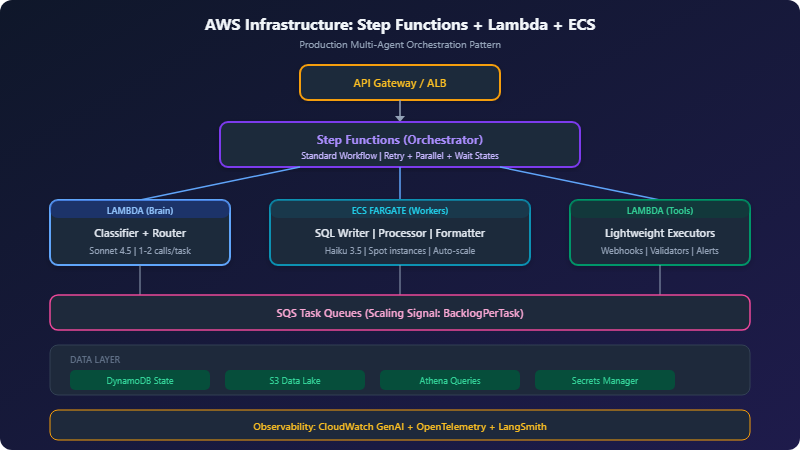
Task: Click the Athena Queries chip
Action: 450,381
